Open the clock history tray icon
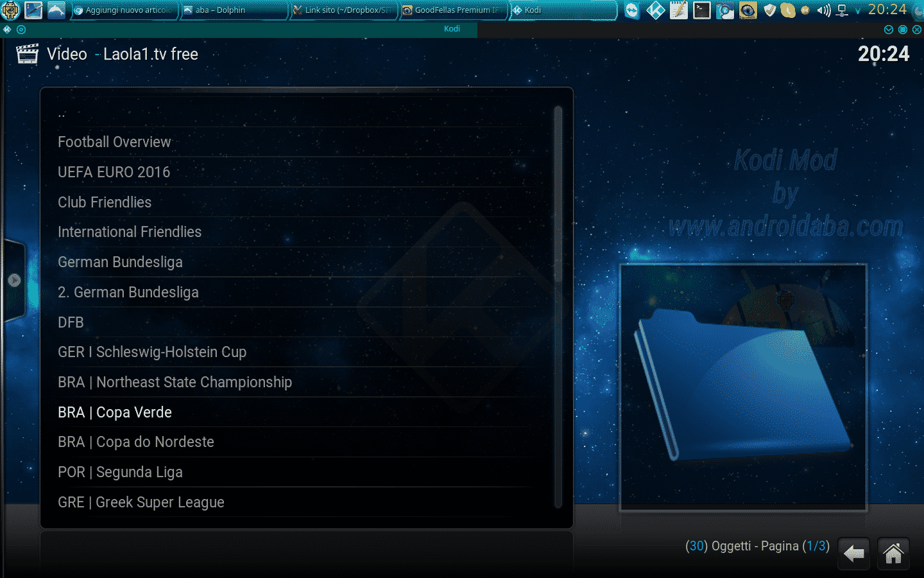This screenshot has width=924, height=578. point(787,10)
